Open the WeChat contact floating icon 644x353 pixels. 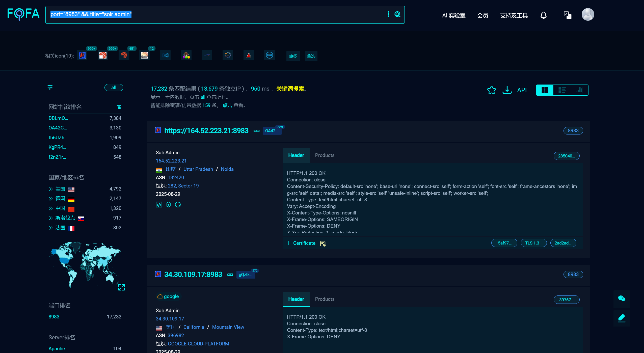tap(622, 299)
